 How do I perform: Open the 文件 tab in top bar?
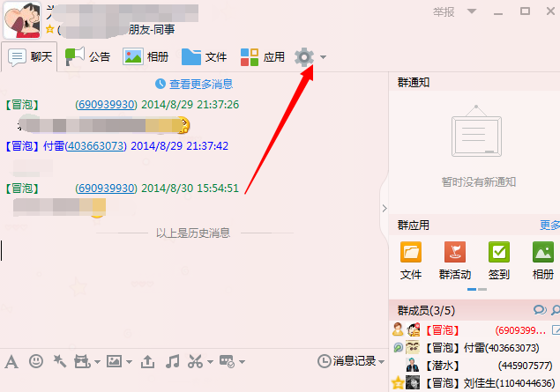[204, 56]
